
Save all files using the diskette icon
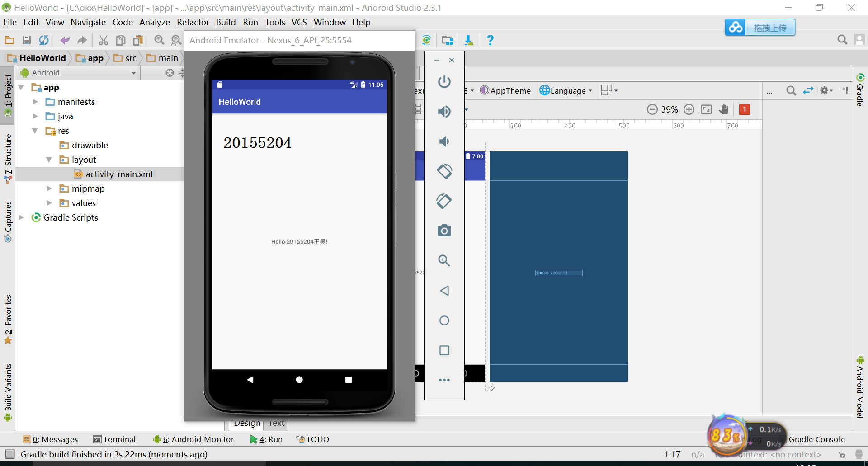(27, 40)
